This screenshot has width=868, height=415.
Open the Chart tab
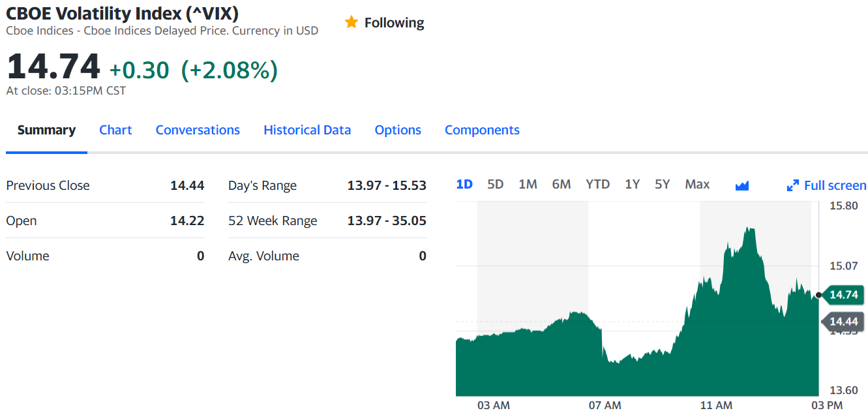click(x=115, y=130)
